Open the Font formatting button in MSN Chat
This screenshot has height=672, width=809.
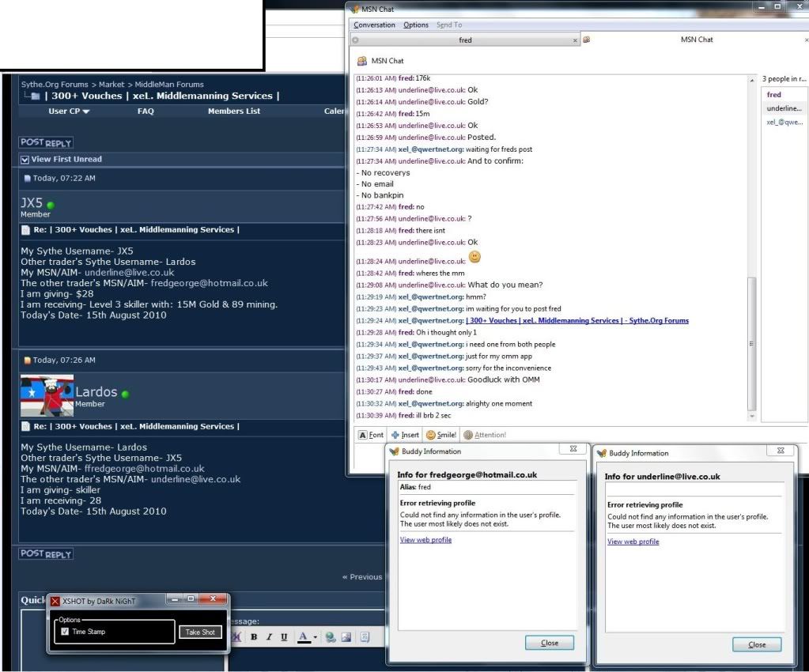371,435
